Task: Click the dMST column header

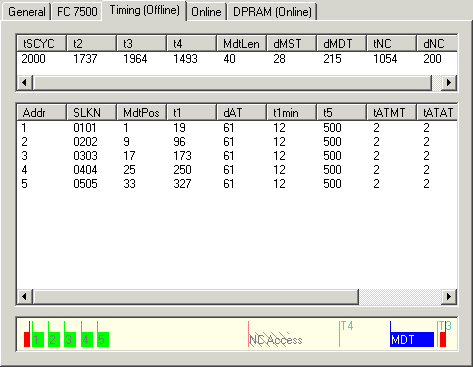Action: pos(292,44)
